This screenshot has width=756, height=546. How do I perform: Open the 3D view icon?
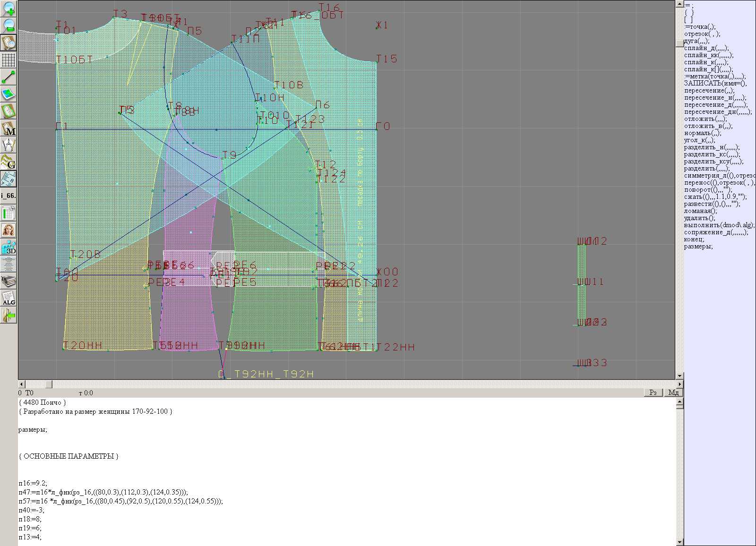9,247
